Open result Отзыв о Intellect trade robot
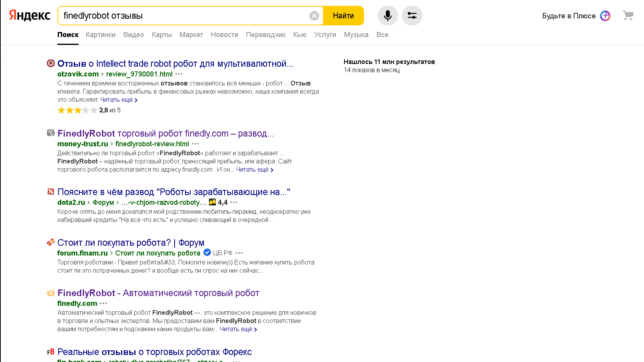 pyautogui.click(x=175, y=64)
